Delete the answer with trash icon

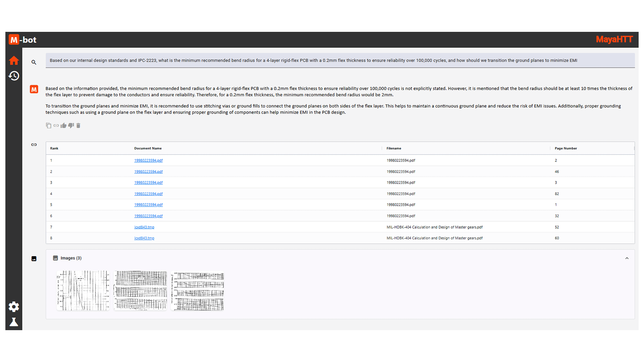coord(78,125)
